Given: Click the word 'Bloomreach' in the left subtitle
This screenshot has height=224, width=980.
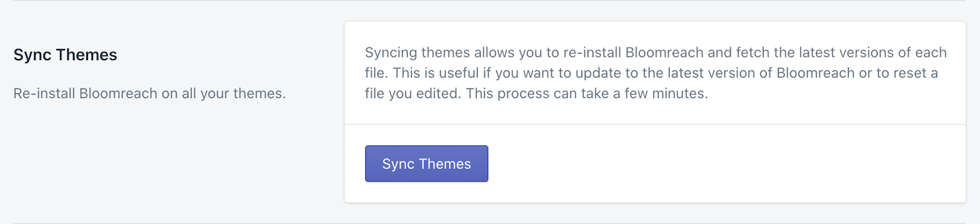Looking at the screenshot, I should [x=118, y=93].
